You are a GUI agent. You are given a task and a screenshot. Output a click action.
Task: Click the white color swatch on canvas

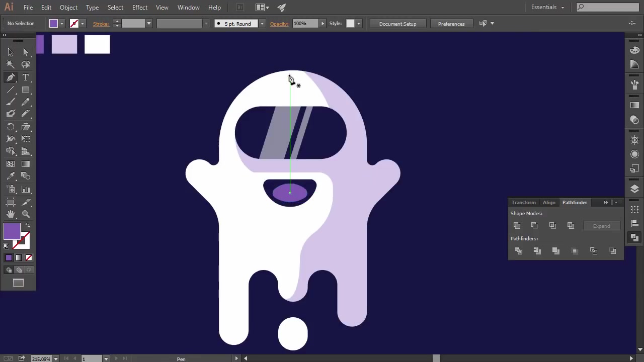[97, 44]
